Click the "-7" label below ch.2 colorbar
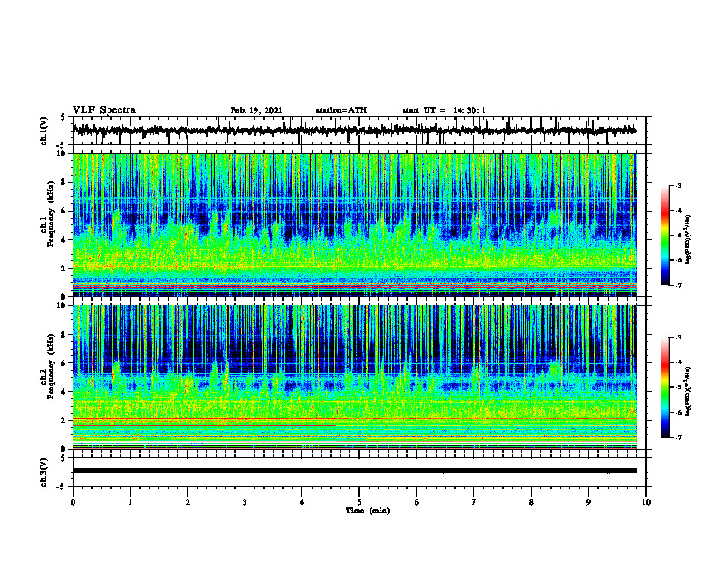728x563 pixels. [679, 437]
